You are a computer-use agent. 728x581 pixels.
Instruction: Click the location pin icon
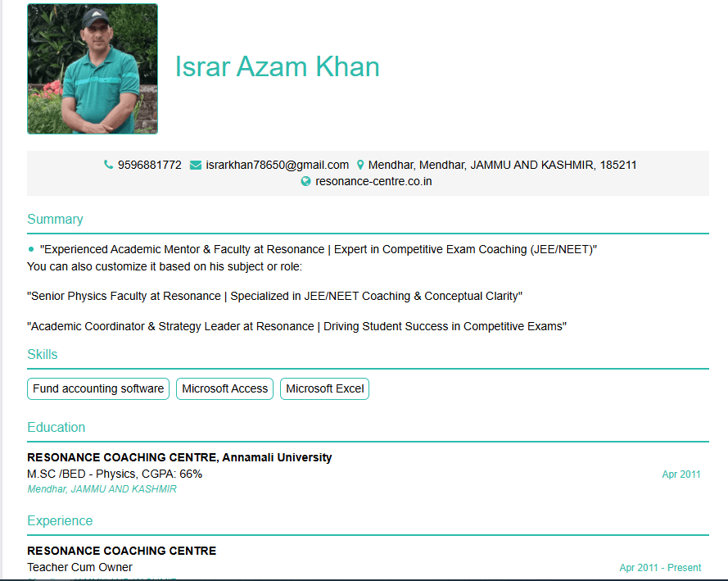pyautogui.click(x=360, y=165)
